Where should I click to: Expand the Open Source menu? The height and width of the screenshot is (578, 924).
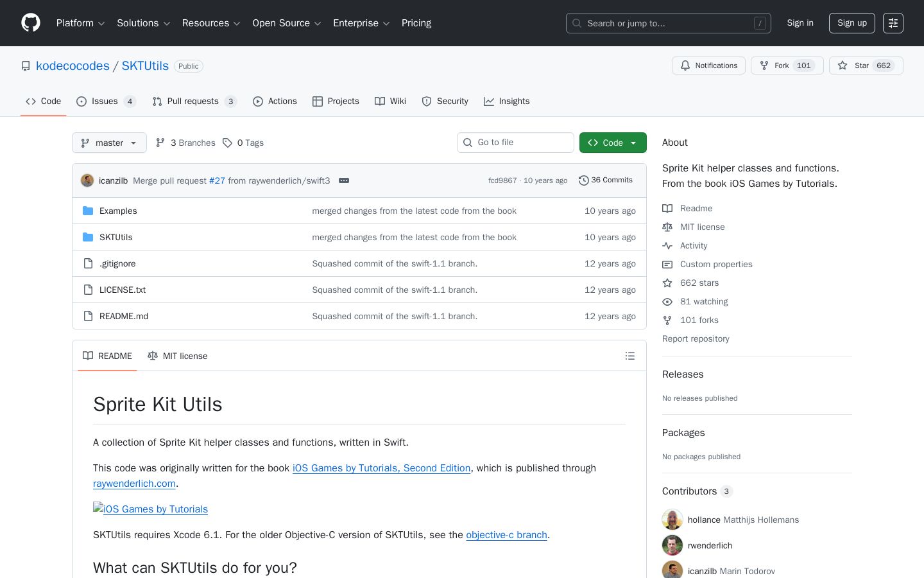[x=287, y=23]
